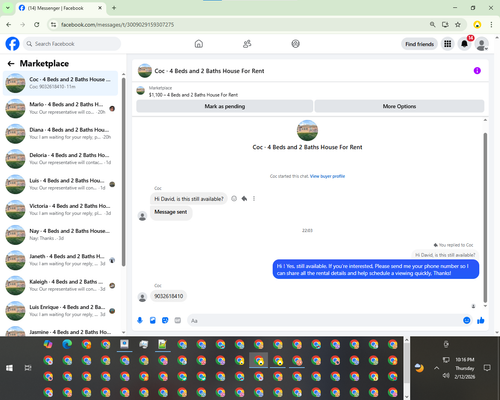Open the browser zoom magnifier icon
This screenshot has height=400, width=500.
click(432, 24)
